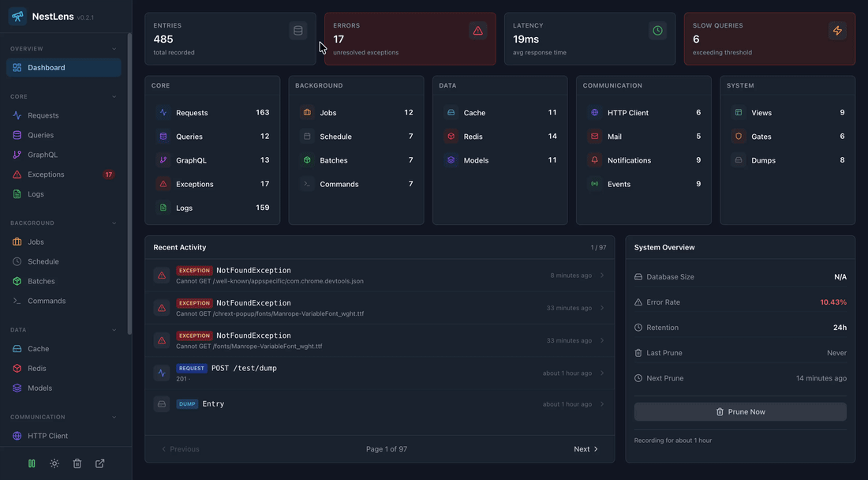Click the trash icon in bottom sidebar toolbar

coord(76,463)
